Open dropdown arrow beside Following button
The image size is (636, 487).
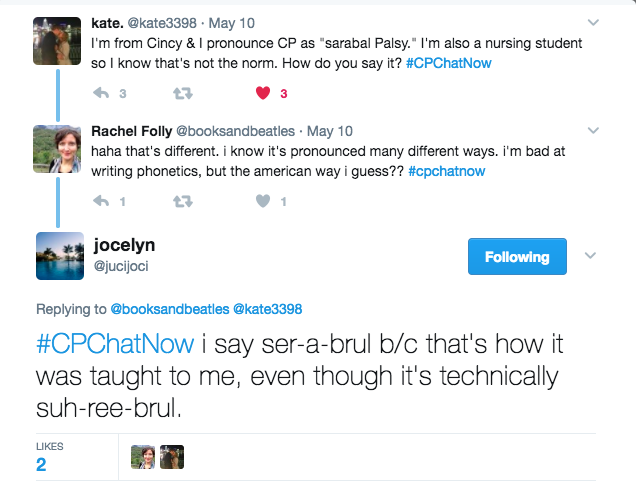pos(590,256)
